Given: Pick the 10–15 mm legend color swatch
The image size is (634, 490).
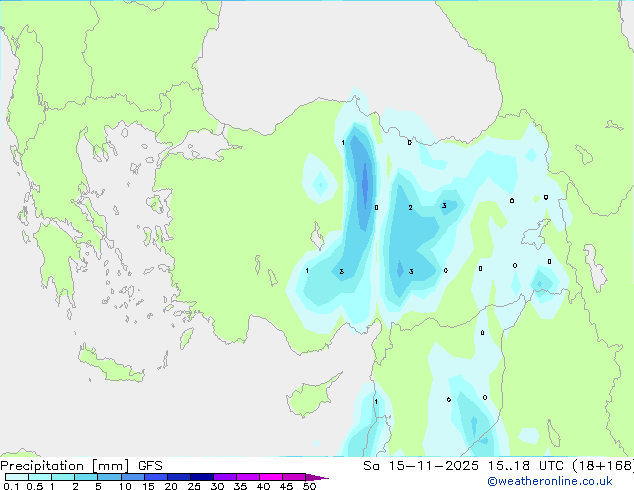Looking at the screenshot, I should [132, 477].
